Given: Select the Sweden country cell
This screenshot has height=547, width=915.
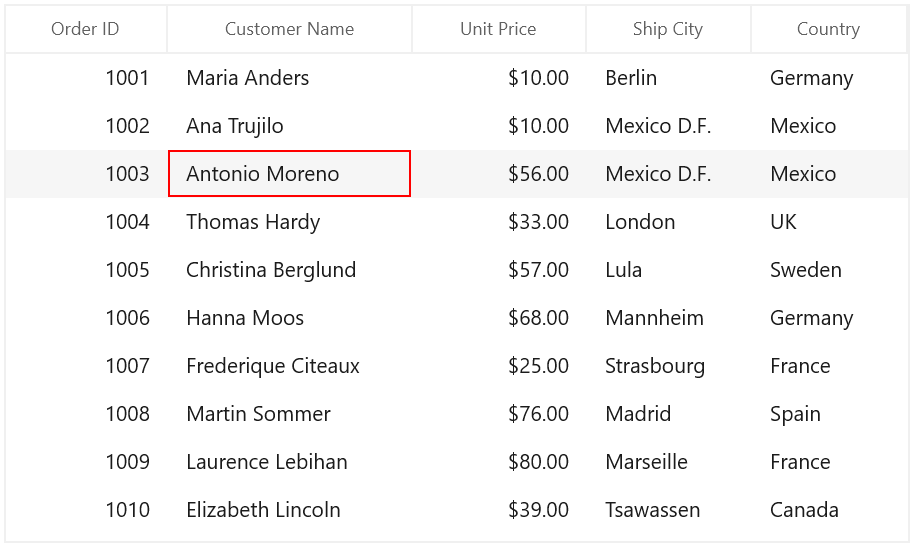Looking at the screenshot, I should 829,270.
